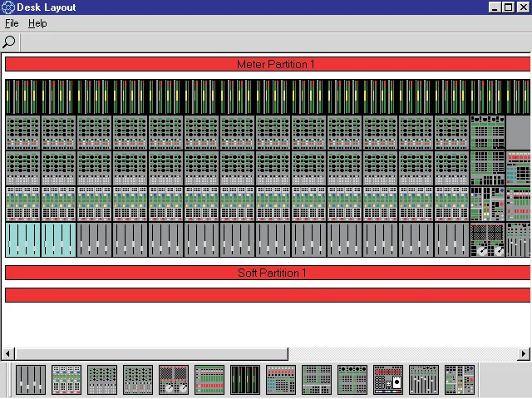The image size is (532, 399).
Task: Close the Desk Layout window
Action: pos(524,7)
